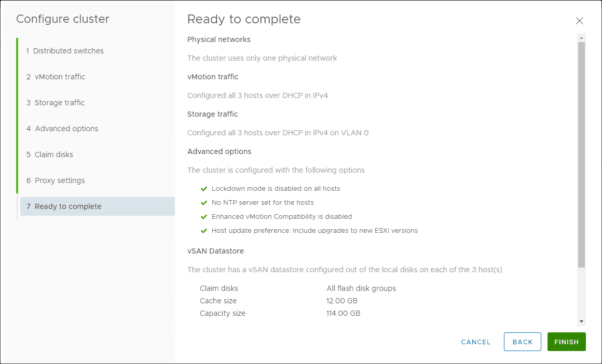Click the Cache size value 12.00 GB
The height and width of the screenshot is (364, 602).
pyautogui.click(x=342, y=301)
